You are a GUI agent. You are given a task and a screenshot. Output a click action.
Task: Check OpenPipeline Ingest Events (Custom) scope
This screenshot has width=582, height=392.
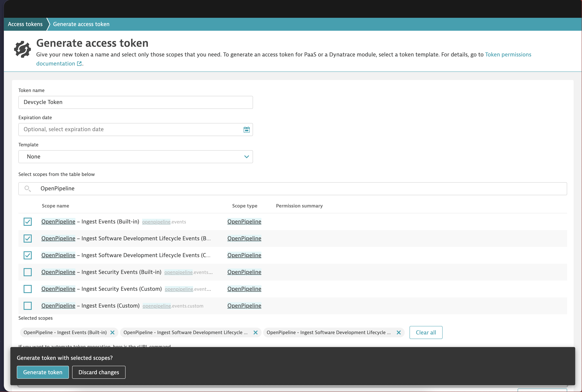tap(27, 305)
